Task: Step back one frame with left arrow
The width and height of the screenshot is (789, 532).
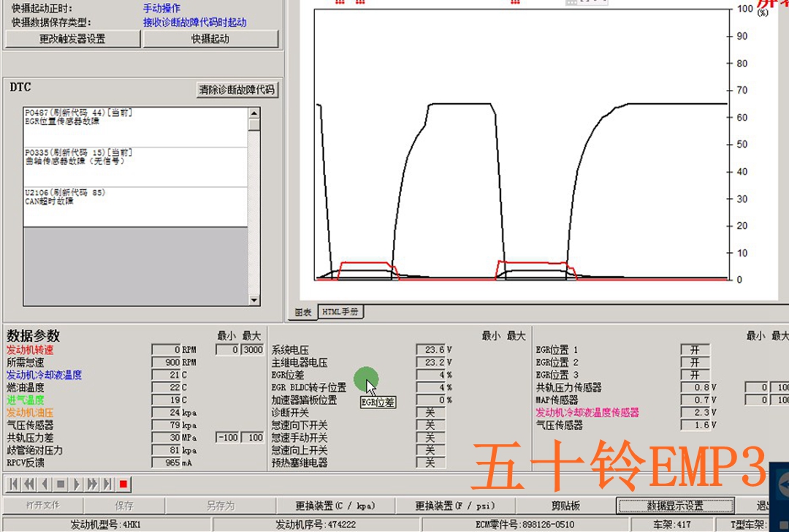Action: 45,484
